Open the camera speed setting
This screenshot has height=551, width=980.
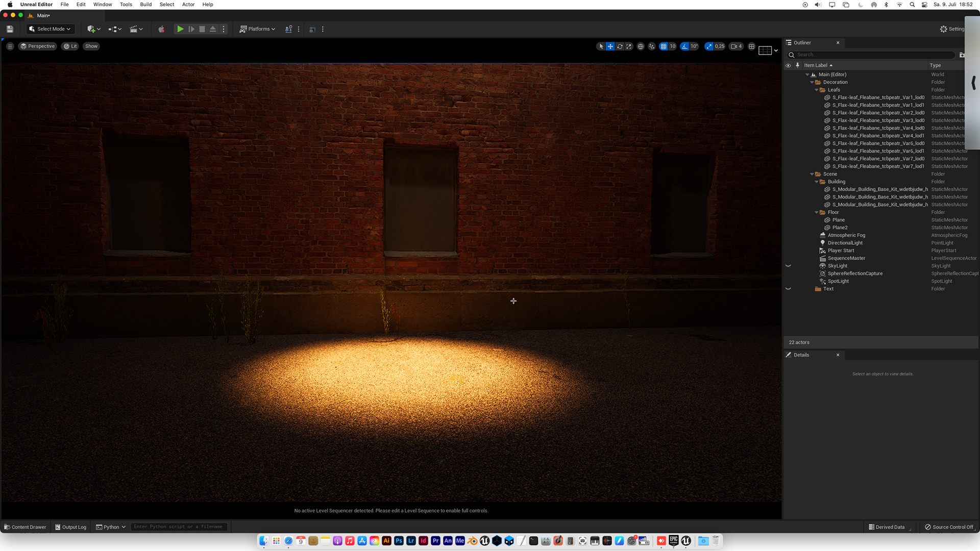click(x=736, y=46)
